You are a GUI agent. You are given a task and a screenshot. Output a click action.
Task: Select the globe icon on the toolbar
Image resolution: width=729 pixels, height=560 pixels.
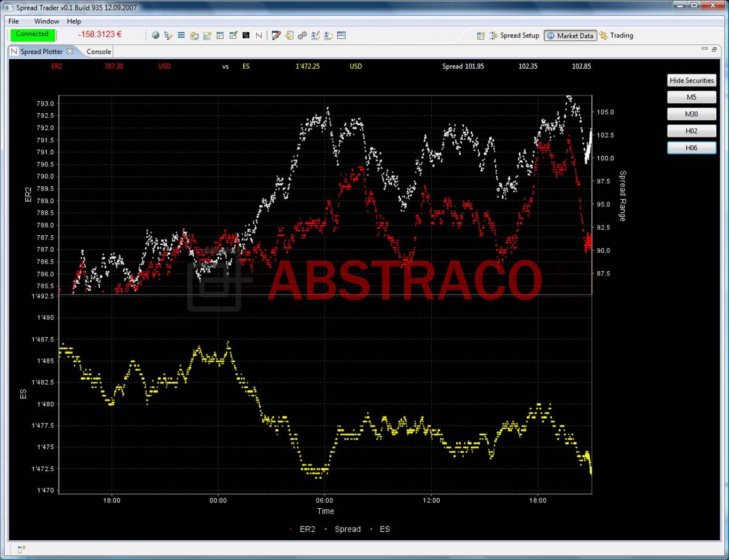click(155, 35)
